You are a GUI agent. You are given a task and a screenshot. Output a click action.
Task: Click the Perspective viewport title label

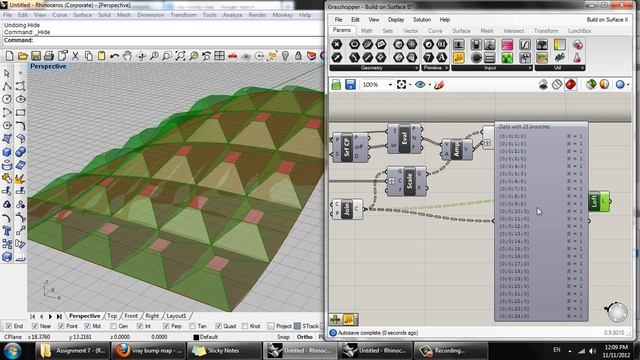(x=48, y=66)
